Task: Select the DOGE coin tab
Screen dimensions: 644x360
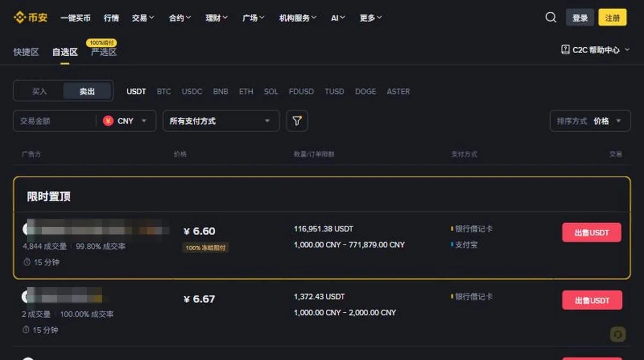Action: [x=365, y=91]
